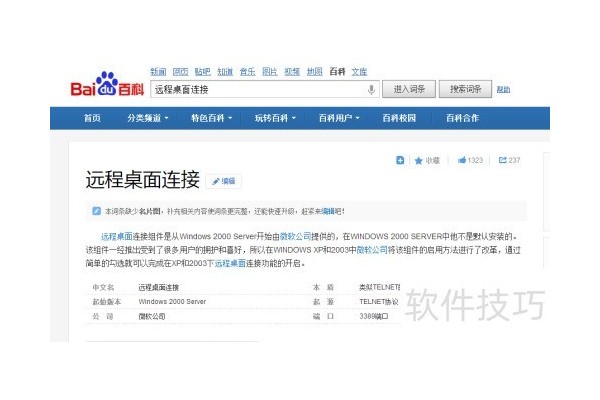
Task: Click the 3389端口 table value
Action: tap(374, 316)
